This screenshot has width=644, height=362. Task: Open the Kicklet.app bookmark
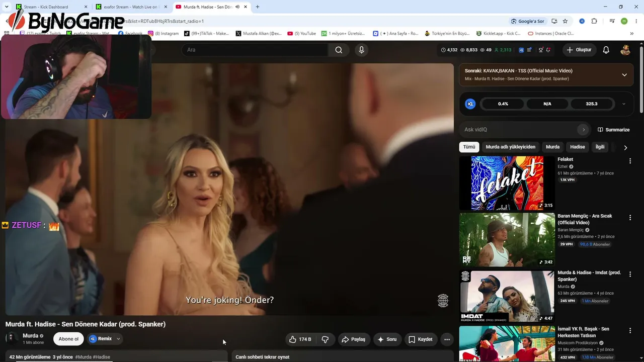click(x=499, y=34)
